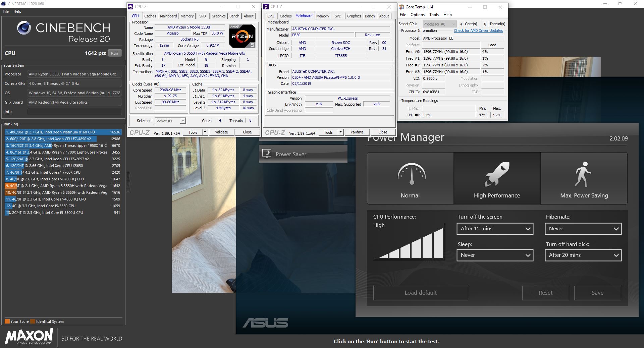The width and height of the screenshot is (644, 348).
Task: Open Turn off hard disk dropdown
Action: coord(583,255)
